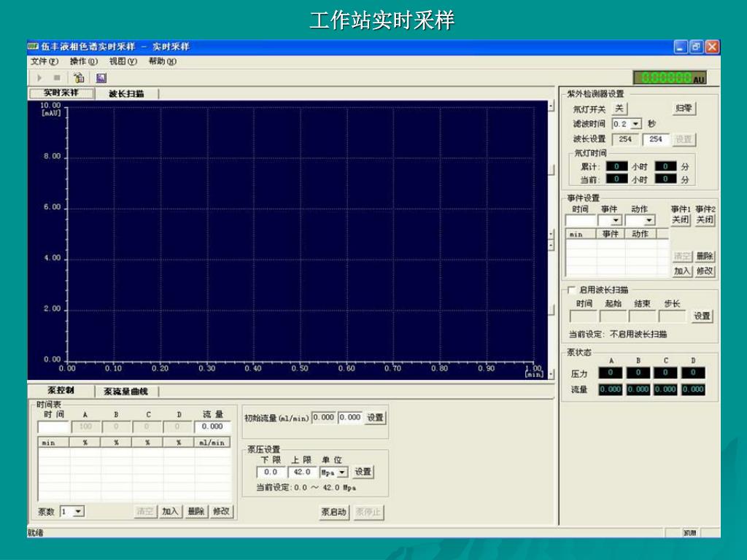Click the 紫外检测器设置 group label
Image resolution: width=747 pixels, height=560 pixels.
pyautogui.click(x=595, y=94)
